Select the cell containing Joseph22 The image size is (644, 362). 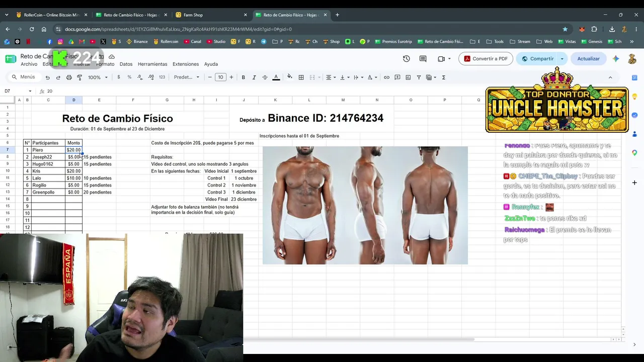click(x=48, y=157)
